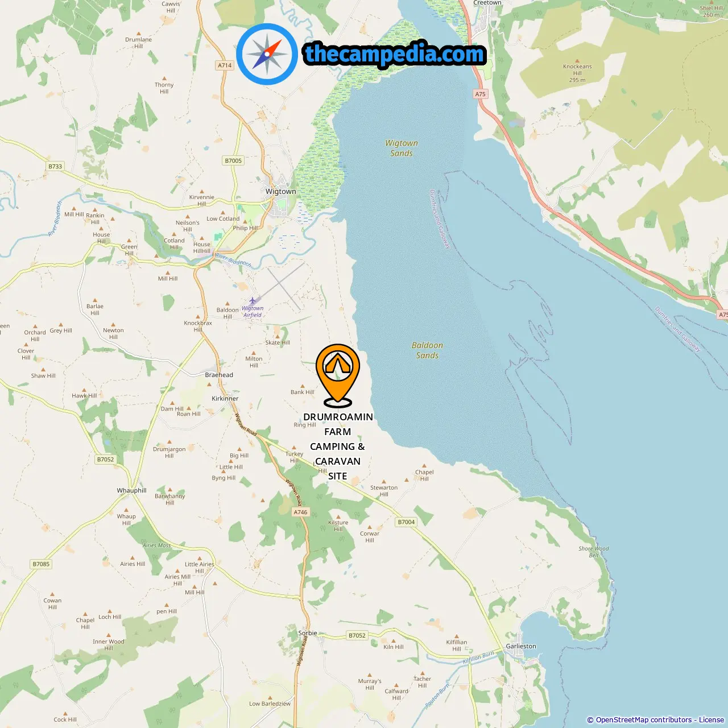Open the License link
728x728 pixels.
(x=712, y=720)
